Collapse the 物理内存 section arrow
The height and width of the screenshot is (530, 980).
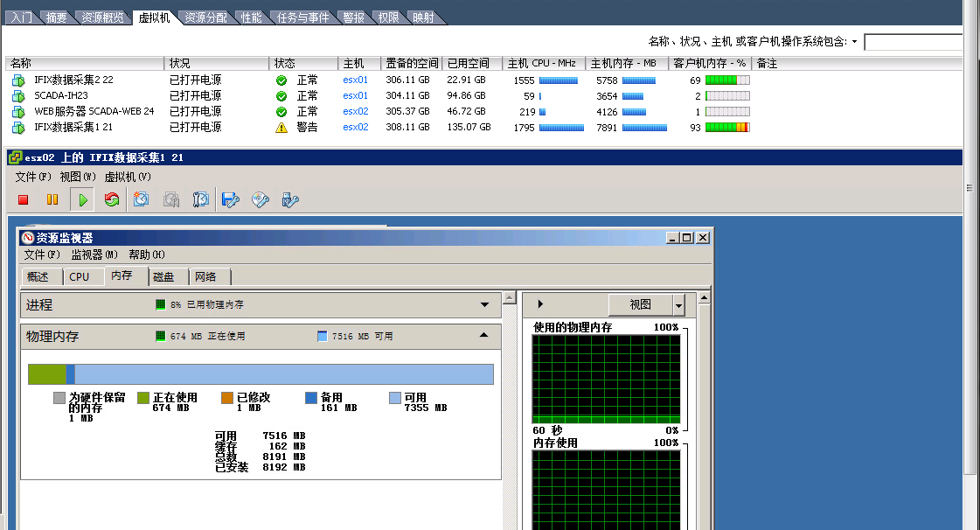tap(483, 336)
